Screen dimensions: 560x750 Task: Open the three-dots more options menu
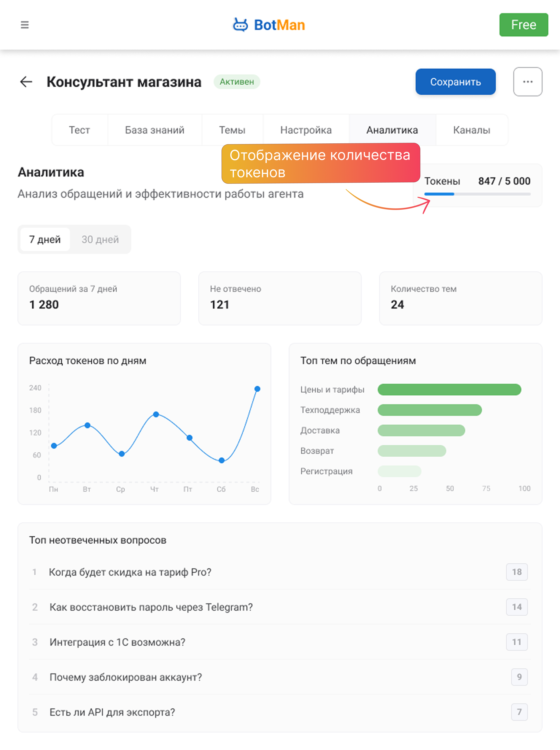[528, 82]
